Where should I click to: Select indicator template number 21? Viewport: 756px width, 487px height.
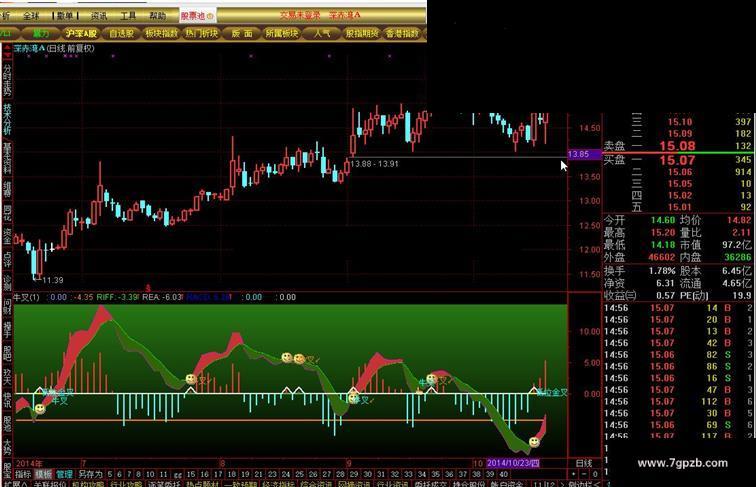tap(258, 474)
